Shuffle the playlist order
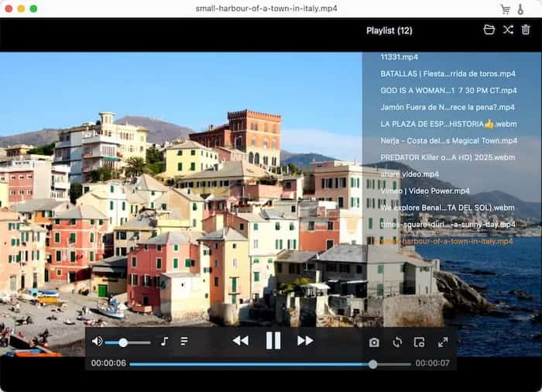 click(508, 29)
